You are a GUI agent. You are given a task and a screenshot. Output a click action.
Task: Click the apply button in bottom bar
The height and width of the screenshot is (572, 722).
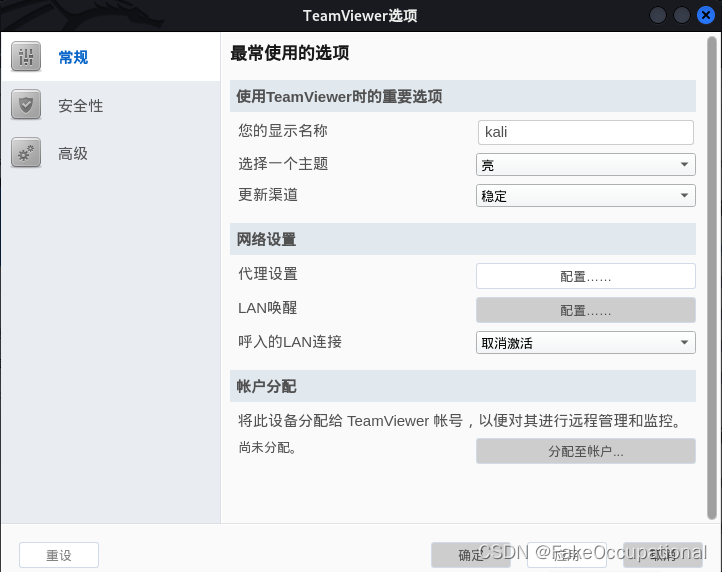click(x=567, y=555)
